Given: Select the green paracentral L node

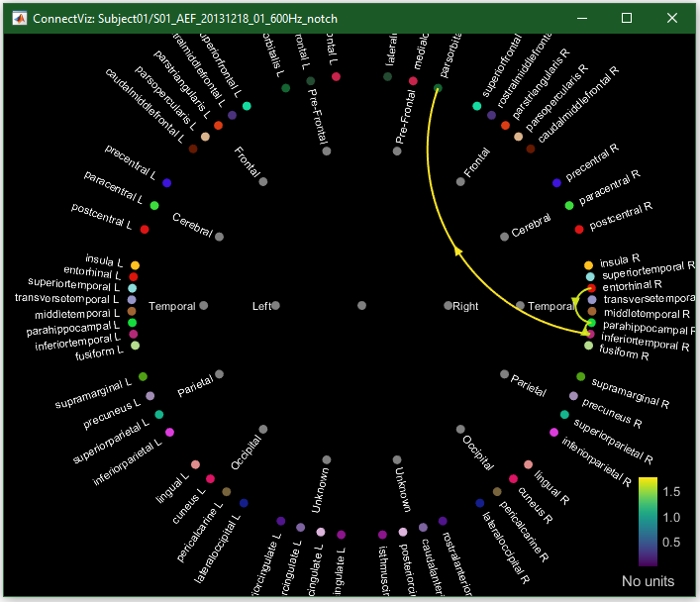Looking at the screenshot, I should (x=154, y=205).
